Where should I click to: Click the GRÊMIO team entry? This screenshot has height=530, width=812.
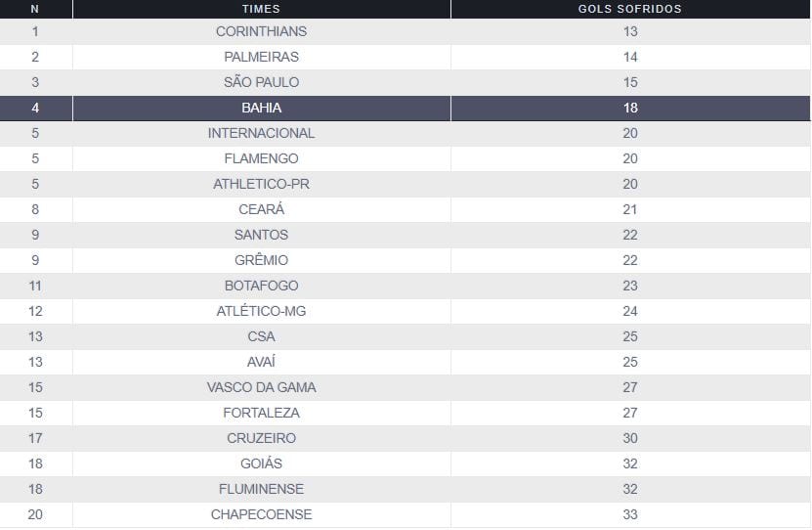pyautogui.click(x=261, y=260)
